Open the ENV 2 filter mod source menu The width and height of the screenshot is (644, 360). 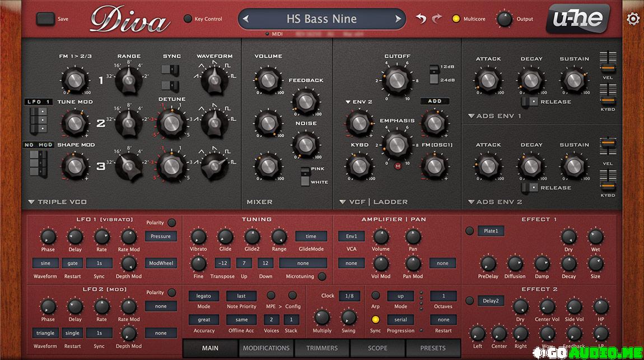pyautogui.click(x=358, y=101)
